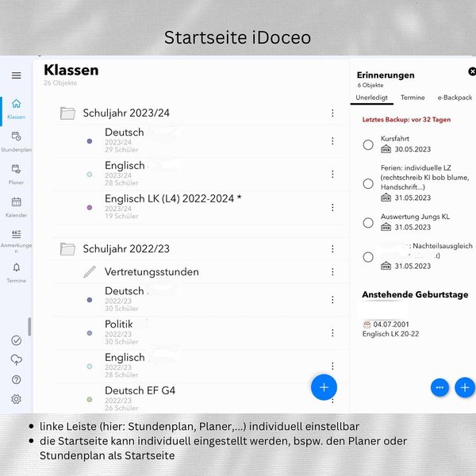Open the Politik 2022/23 class
Screen dimensions: 476x476
coord(201,333)
